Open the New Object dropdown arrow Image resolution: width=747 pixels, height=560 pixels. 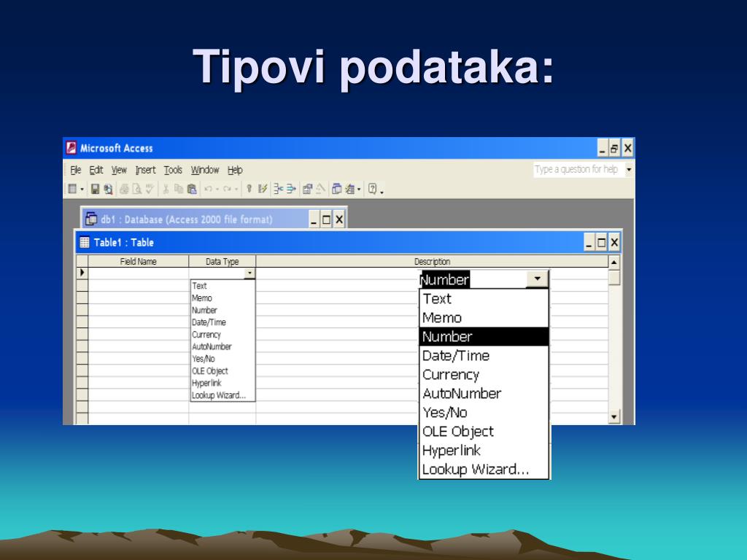pos(359,189)
